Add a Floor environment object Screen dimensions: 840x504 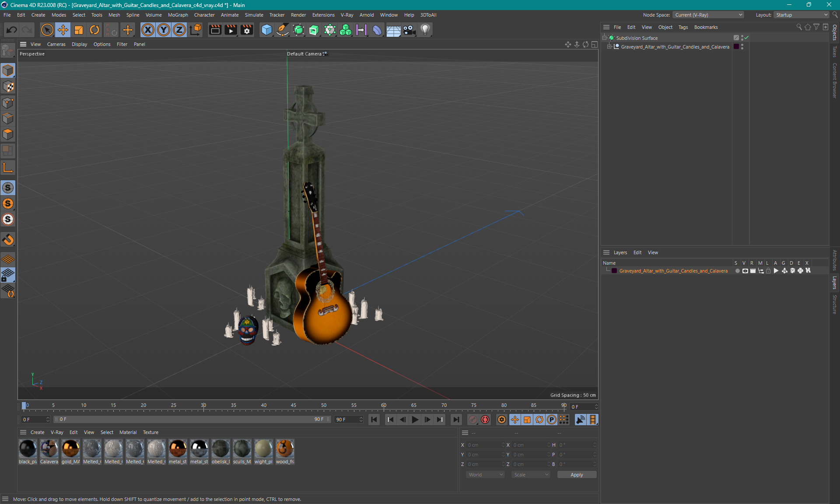(393, 30)
